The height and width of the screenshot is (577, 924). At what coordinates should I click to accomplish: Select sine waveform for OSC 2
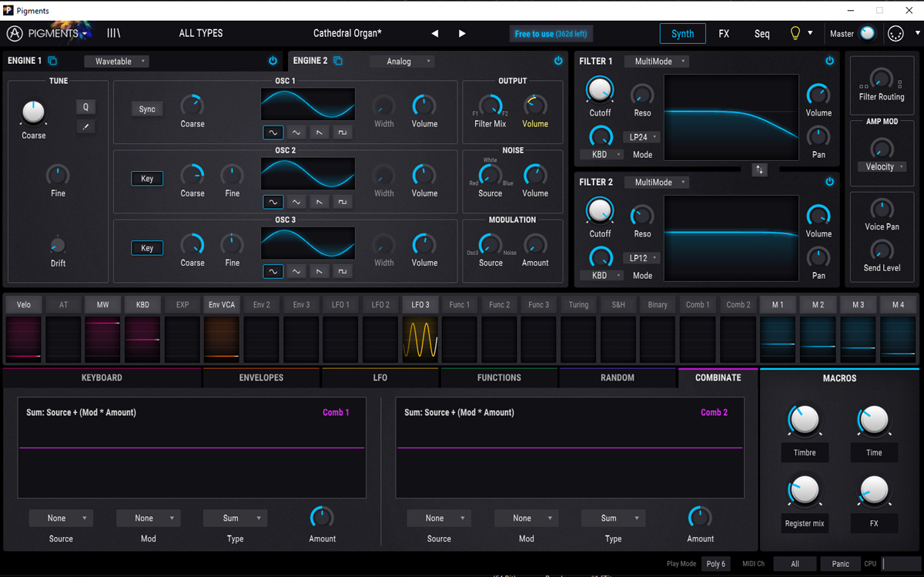273,202
